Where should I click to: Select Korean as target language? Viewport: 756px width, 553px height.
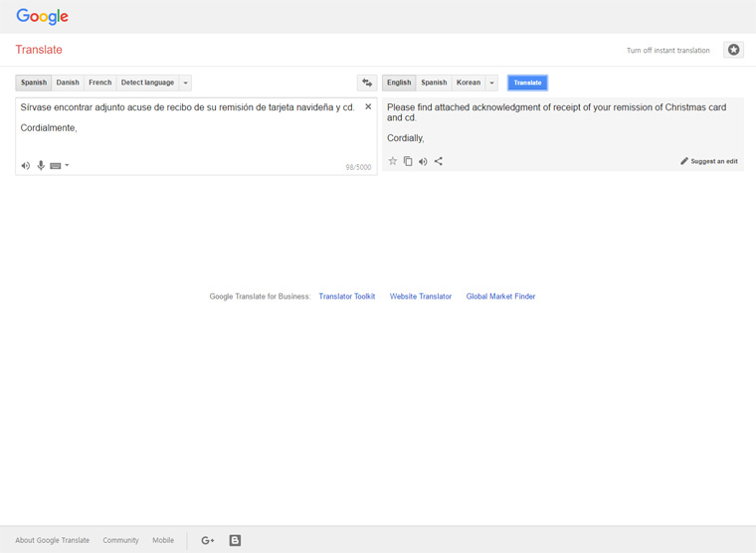[469, 83]
